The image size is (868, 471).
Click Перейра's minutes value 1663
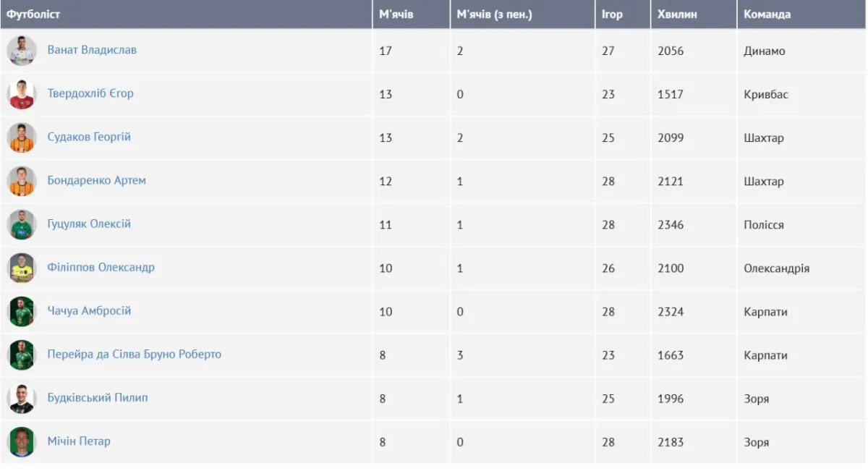[671, 355]
